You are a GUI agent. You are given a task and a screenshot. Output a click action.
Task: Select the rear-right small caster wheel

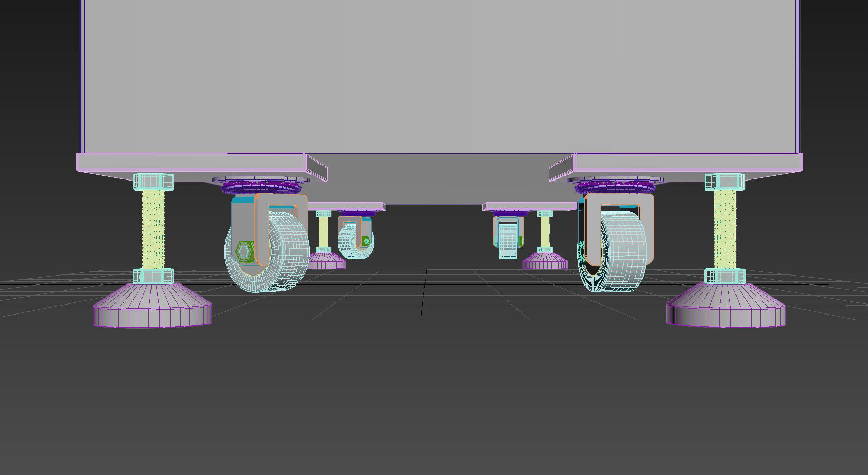pyautogui.click(x=508, y=240)
